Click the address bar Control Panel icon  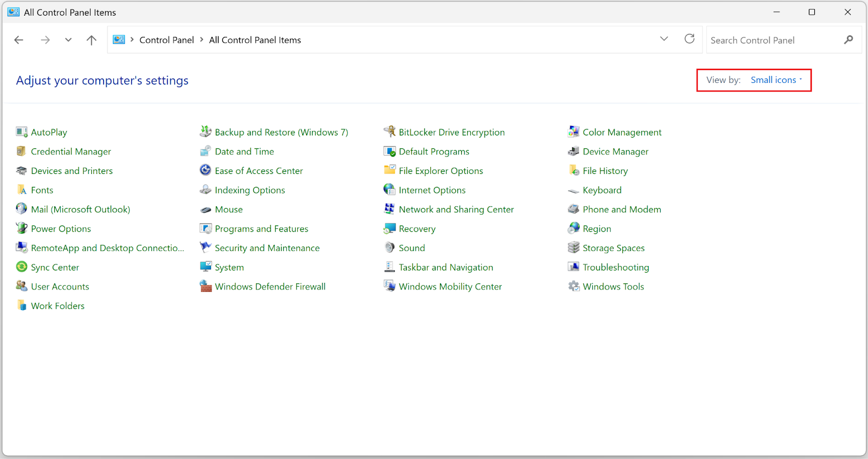pos(119,40)
